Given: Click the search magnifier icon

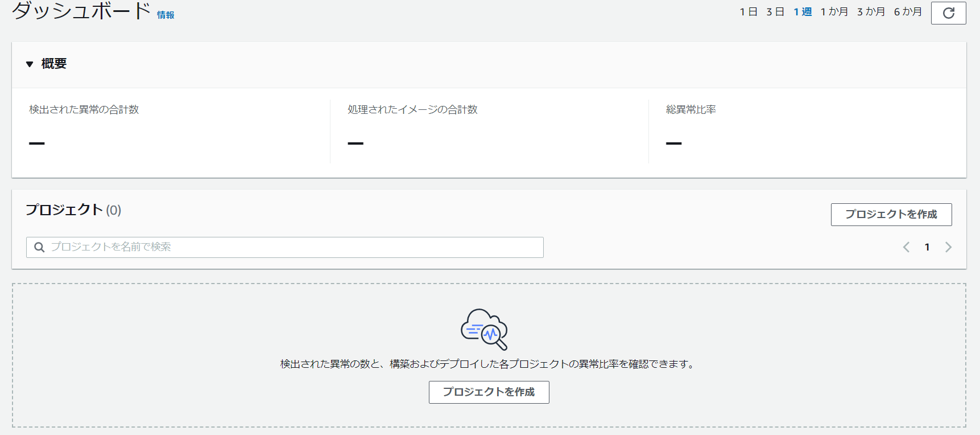Looking at the screenshot, I should point(39,247).
